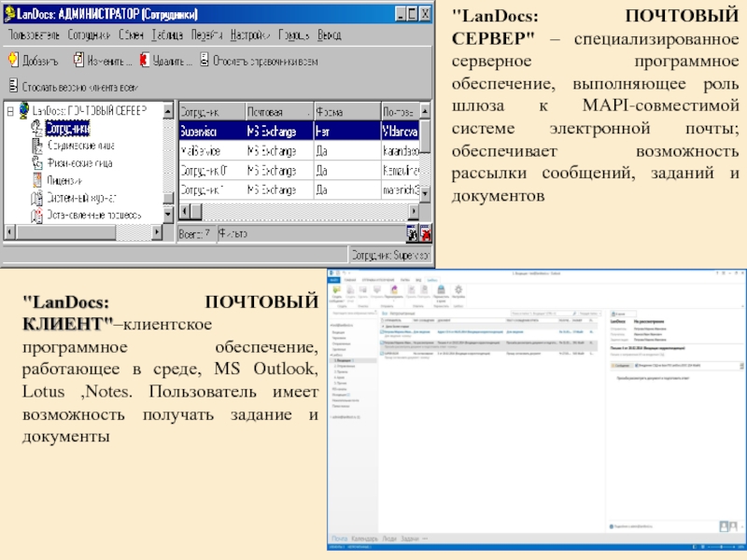Click Отослать версию клиента всем icon
This screenshot has height=560, width=747.
[x=13, y=85]
